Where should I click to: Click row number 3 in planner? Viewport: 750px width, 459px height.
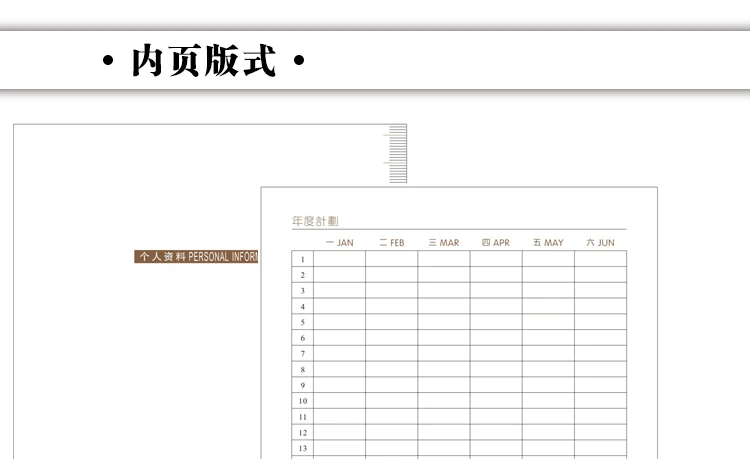(302, 291)
